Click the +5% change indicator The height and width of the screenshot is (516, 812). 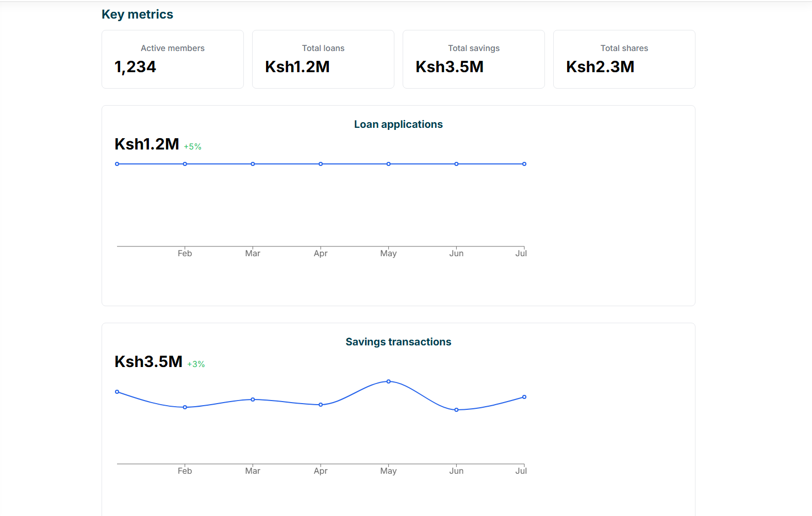[193, 147]
